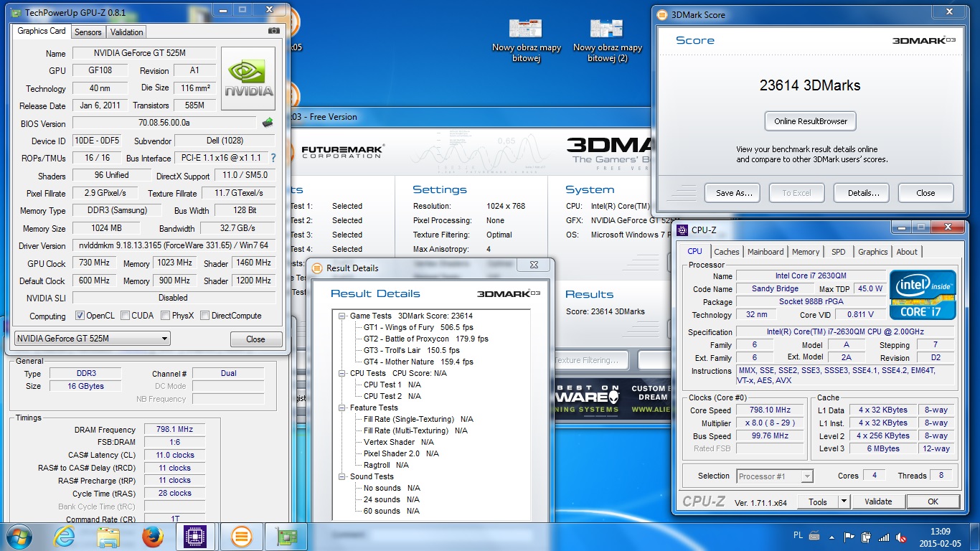Click Close in the 3DMark Score window
The width and height of the screenshot is (980, 551).
coord(925,193)
